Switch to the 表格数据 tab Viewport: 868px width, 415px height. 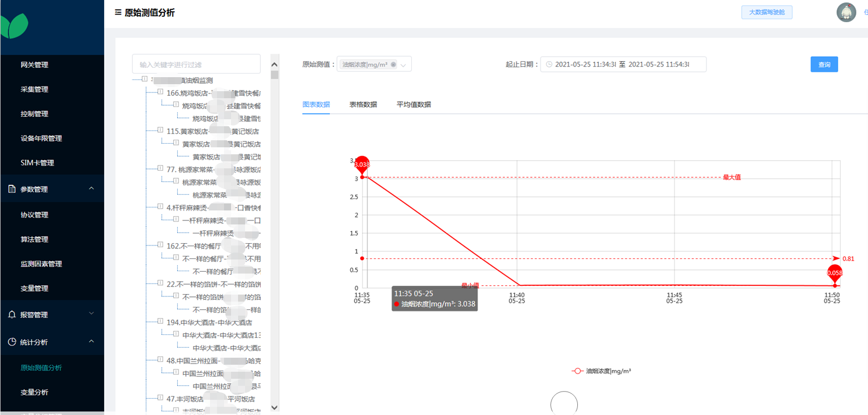[363, 105]
